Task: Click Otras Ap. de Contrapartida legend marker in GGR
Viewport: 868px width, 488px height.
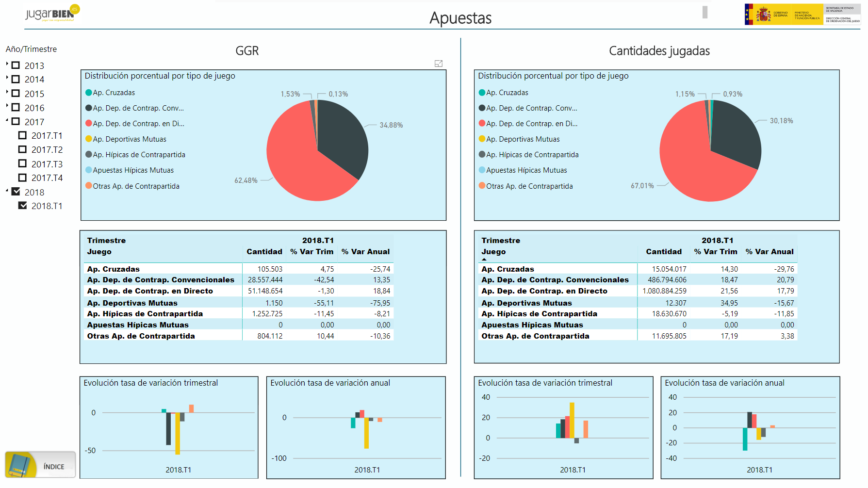Action: [x=89, y=186]
